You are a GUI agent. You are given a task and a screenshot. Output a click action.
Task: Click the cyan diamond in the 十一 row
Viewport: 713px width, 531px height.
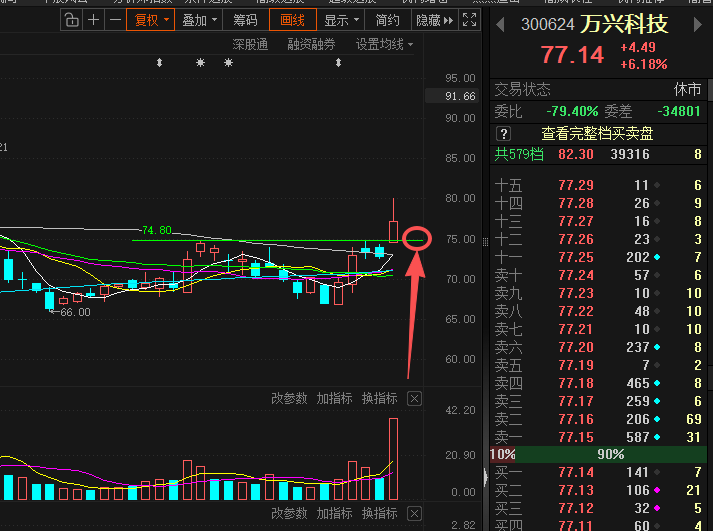[657, 257]
